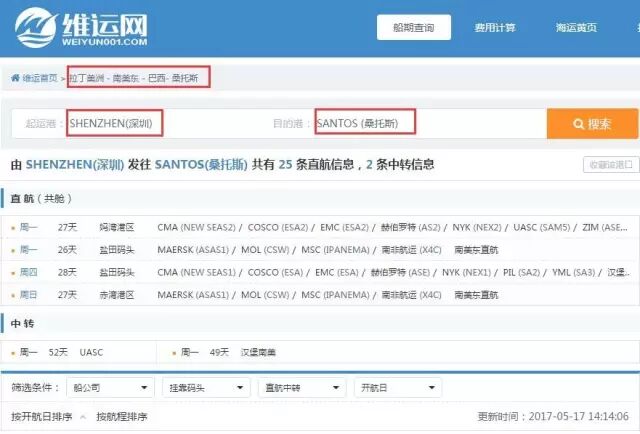
Task: Open 费用计算 menu item
Action: pyautogui.click(x=495, y=28)
